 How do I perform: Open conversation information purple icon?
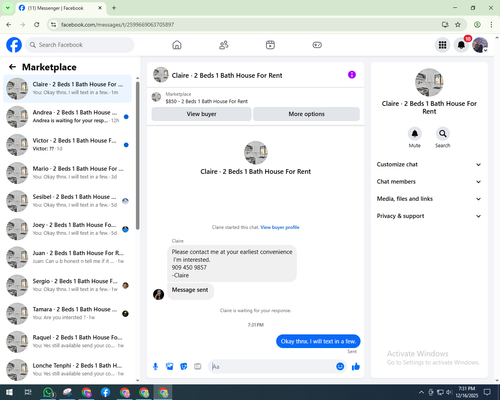tap(352, 75)
